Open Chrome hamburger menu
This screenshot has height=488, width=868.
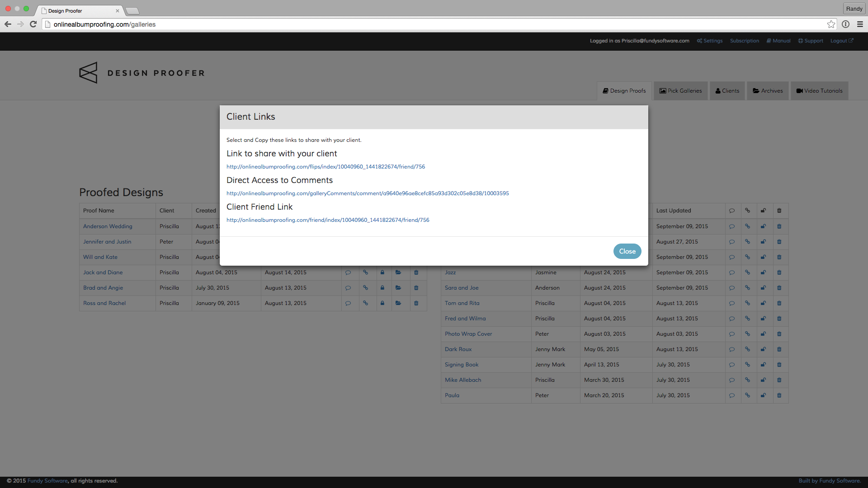[860, 24]
